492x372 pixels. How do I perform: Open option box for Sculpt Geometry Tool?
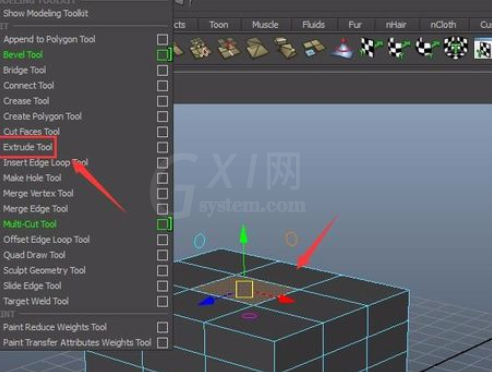[162, 271]
